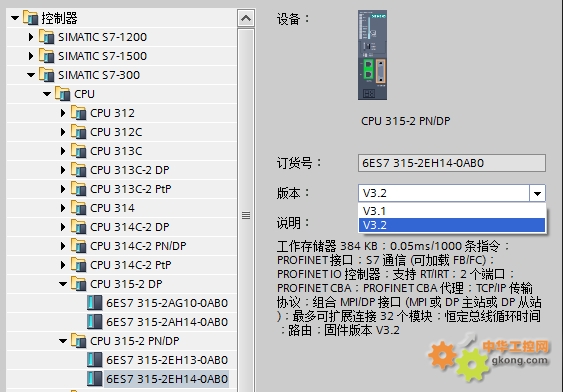The width and height of the screenshot is (563, 392).
Task: Click the SIMATIC S7-1200 folder icon
Action: coord(46,37)
